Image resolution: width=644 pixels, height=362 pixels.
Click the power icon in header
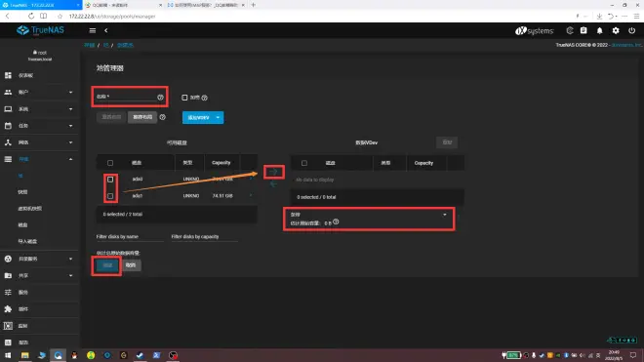[x=631, y=30]
